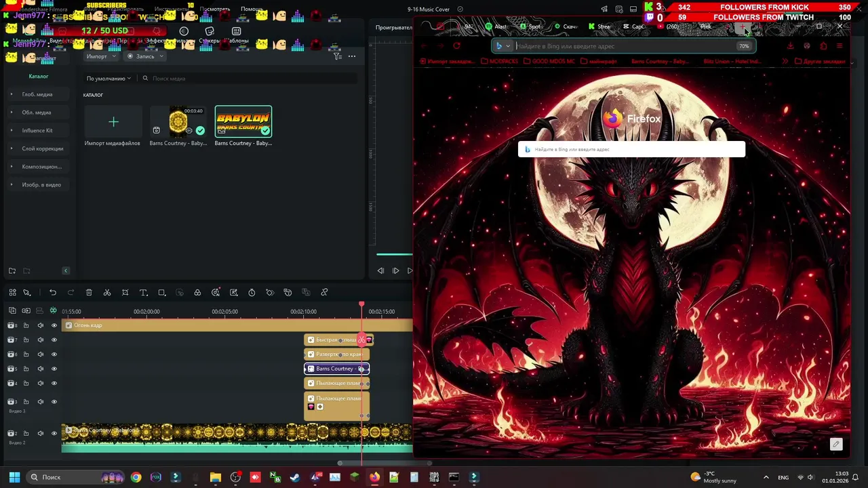Open GOOD MDOS MC bookmark folder
Screen dimensions: 868x488
pos(549,62)
